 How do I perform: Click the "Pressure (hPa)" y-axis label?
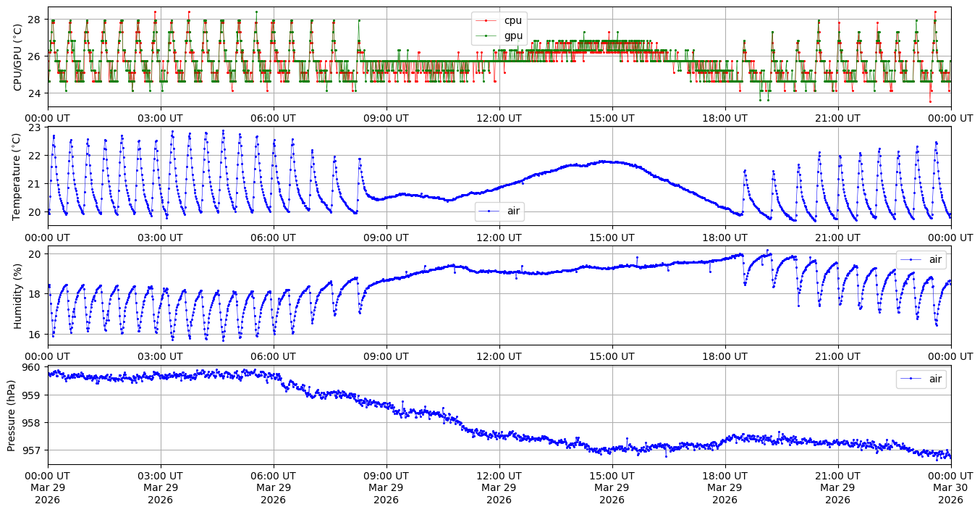[12, 415]
